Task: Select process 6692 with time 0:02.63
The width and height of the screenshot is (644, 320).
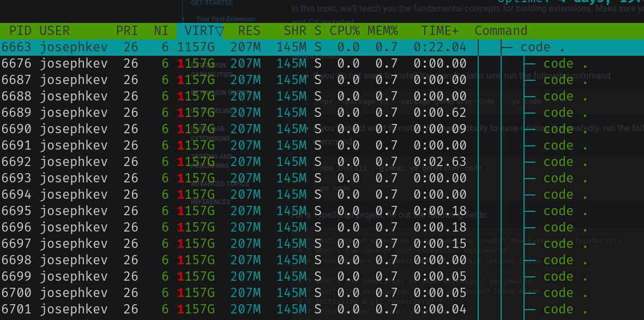Action: click(x=16, y=162)
